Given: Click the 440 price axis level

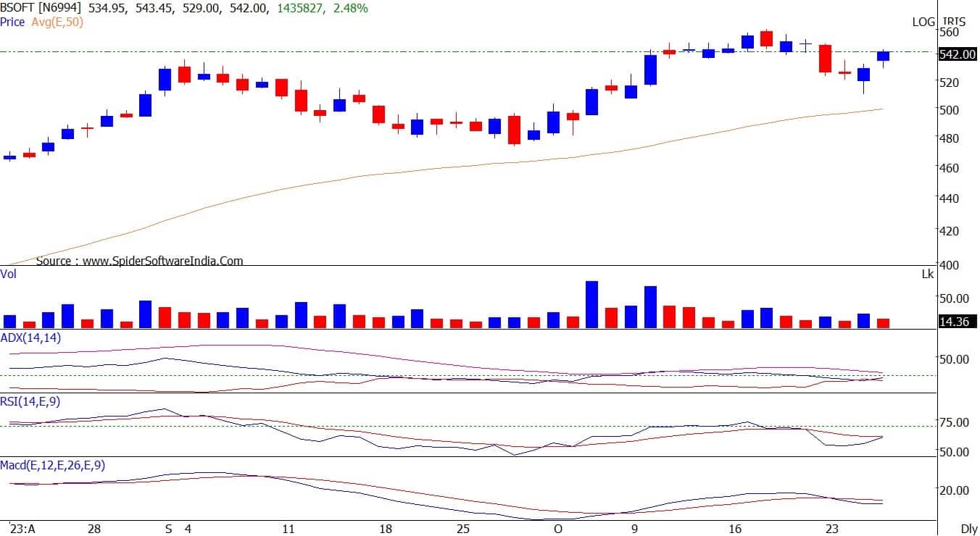Looking at the screenshot, I should [x=950, y=198].
